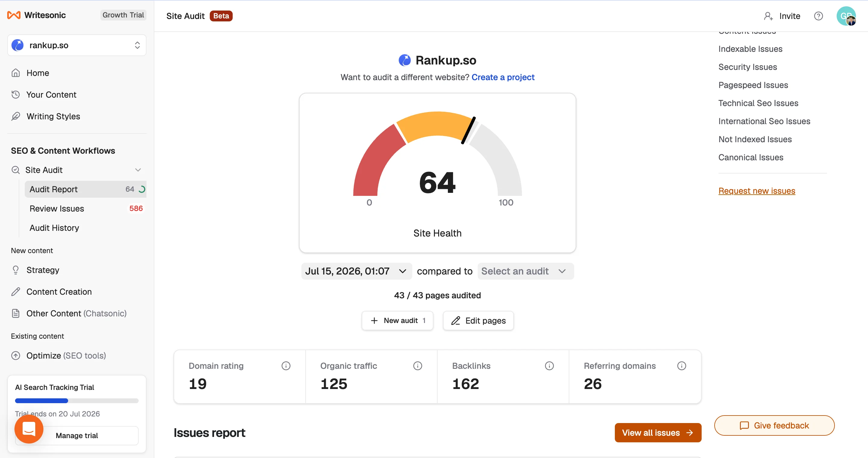
Task: Open the Jul 15, 2026 audit date dropdown
Action: tap(357, 271)
